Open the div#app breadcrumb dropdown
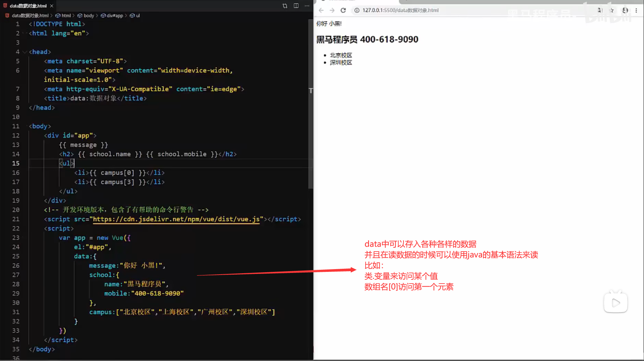 tap(112, 15)
